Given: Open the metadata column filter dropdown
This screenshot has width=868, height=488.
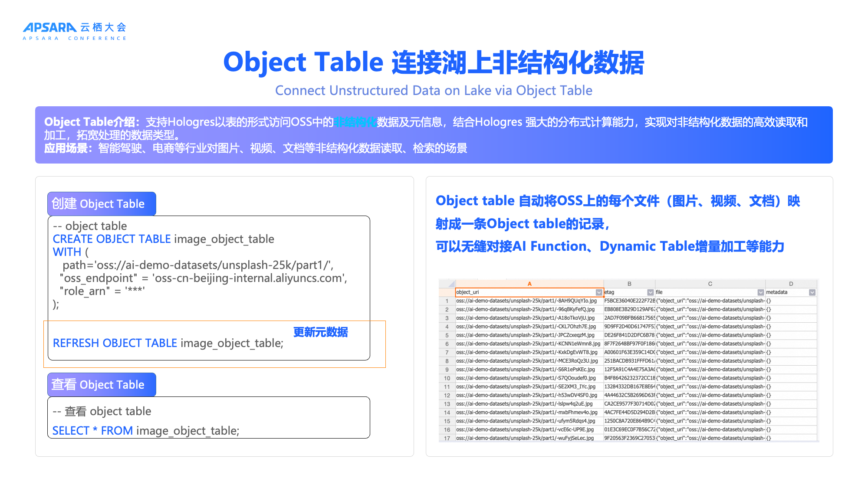Looking at the screenshot, I should coord(812,292).
